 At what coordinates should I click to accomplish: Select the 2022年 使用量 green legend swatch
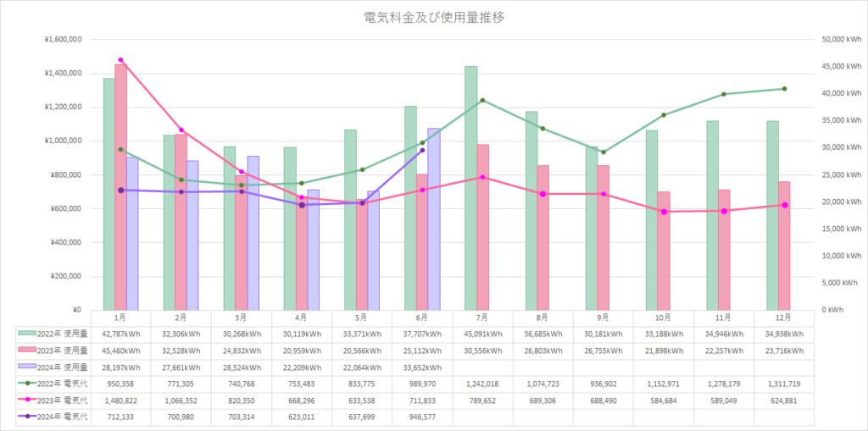(26, 334)
